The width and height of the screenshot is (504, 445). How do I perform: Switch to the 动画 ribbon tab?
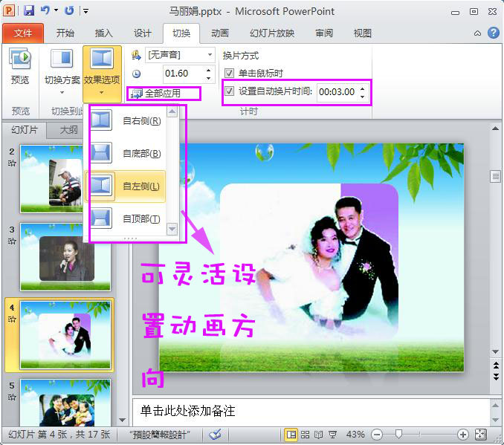coord(220,33)
